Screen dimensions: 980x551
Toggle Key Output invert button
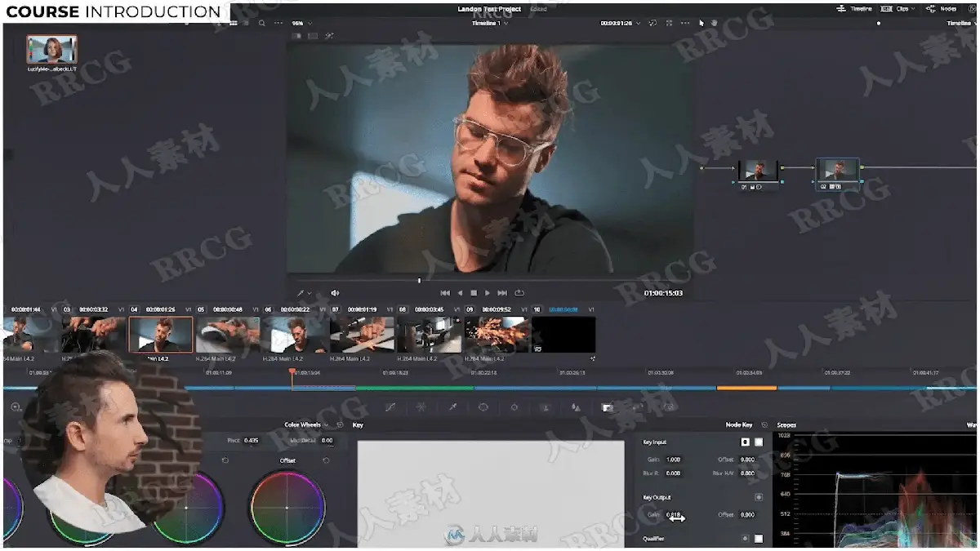point(759,497)
